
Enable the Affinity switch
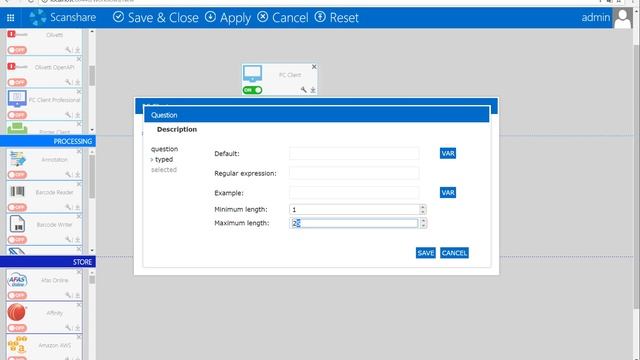(x=17, y=328)
